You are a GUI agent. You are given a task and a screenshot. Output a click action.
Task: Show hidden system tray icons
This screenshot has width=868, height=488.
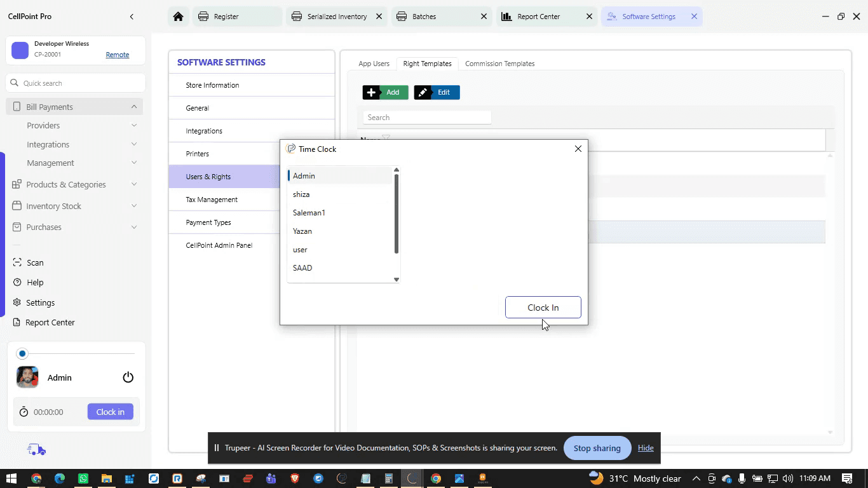point(696,478)
